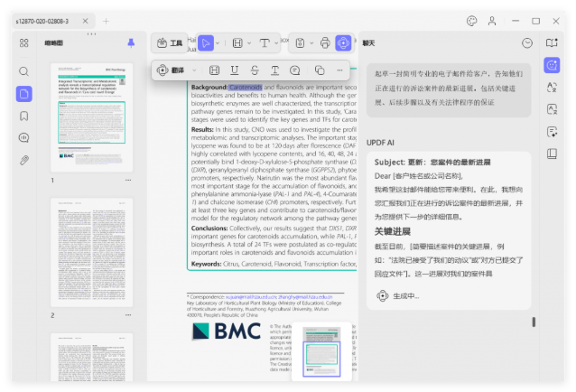Apply strikethrough to selected text
576x392 pixels.
point(255,70)
